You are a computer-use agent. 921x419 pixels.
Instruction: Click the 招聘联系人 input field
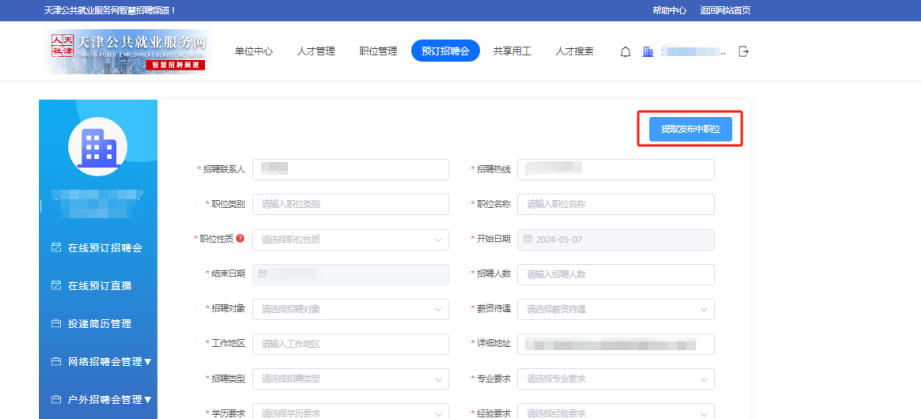(351, 169)
